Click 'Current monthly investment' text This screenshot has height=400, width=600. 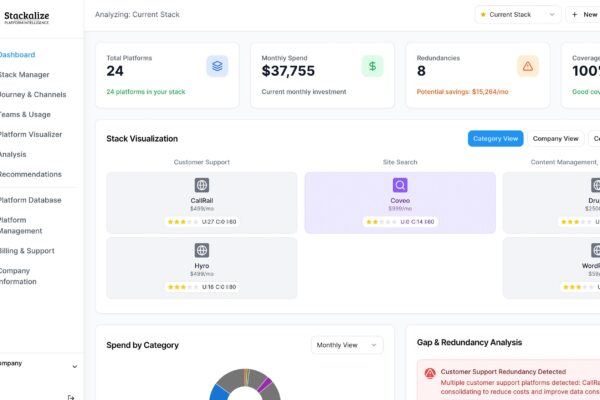pos(304,92)
